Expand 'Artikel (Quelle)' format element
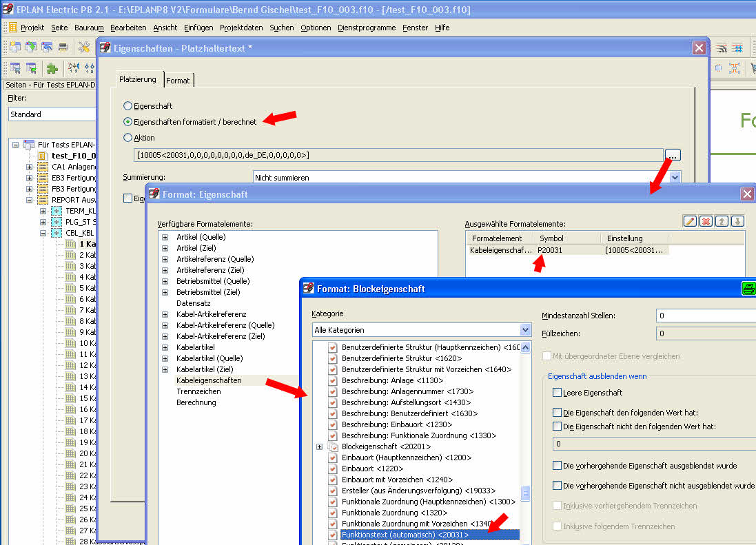 click(165, 237)
